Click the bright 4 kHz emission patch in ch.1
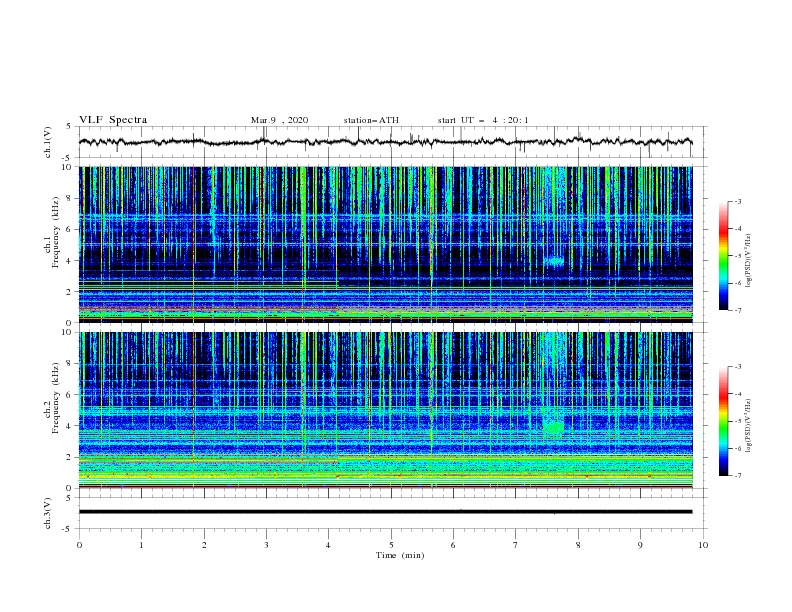Viewport: 792px width, 612px height. (555, 262)
